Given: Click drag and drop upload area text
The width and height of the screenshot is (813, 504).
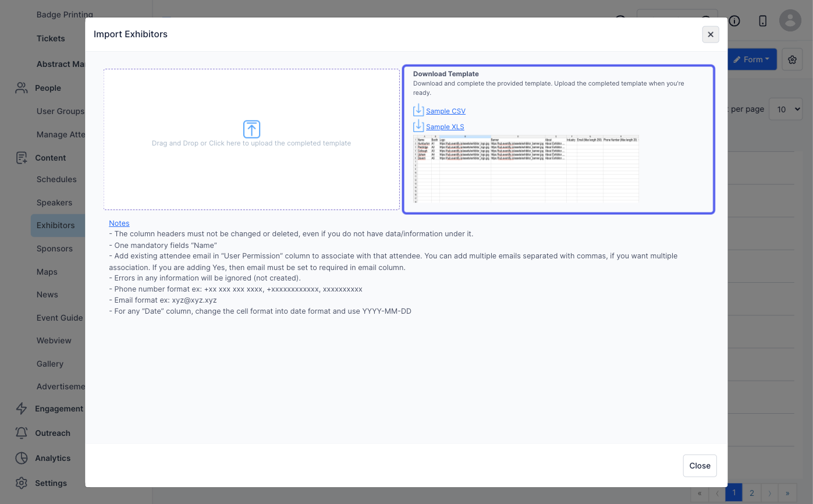Looking at the screenshot, I should click(251, 143).
